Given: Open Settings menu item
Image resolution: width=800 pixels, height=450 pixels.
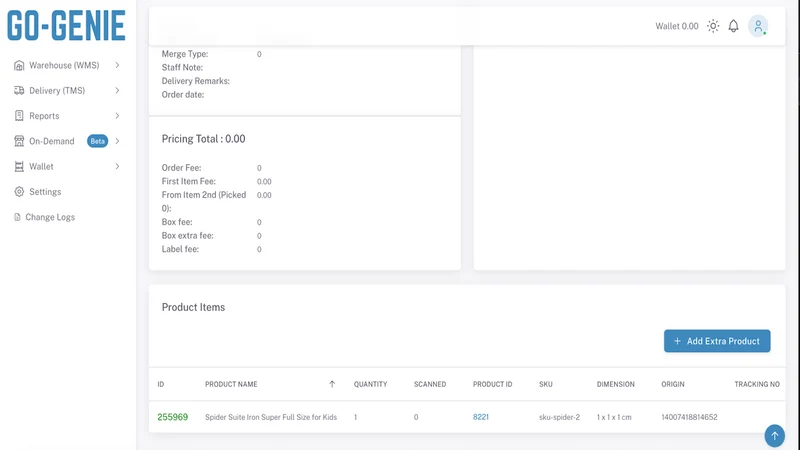Looking at the screenshot, I should tap(45, 192).
